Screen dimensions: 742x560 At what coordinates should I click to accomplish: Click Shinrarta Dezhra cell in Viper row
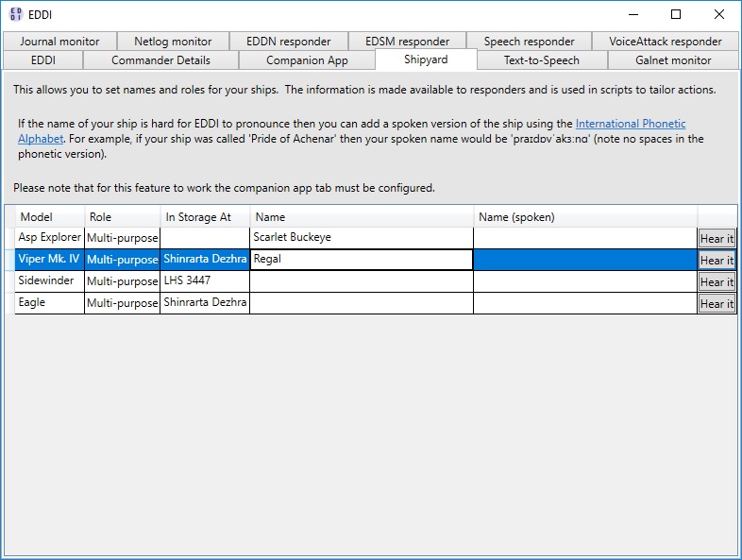205,260
